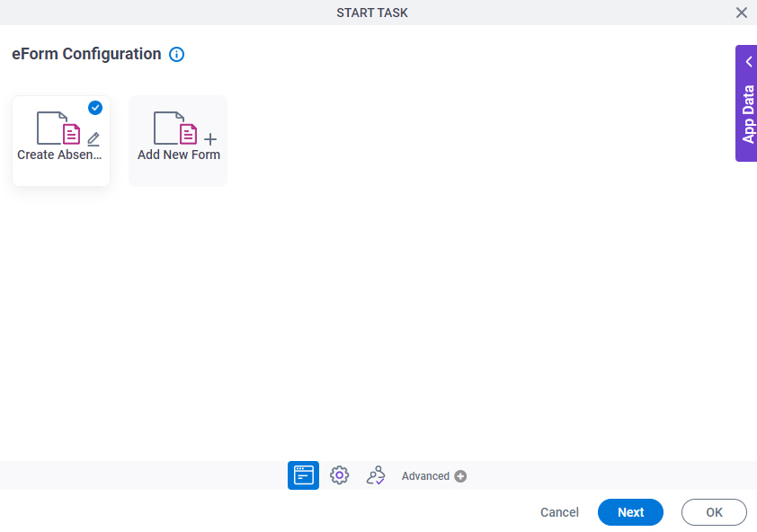This screenshot has width=757, height=532.
Task: Open the participants tab icon
Action: pyautogui.click(x=376, y=475)
